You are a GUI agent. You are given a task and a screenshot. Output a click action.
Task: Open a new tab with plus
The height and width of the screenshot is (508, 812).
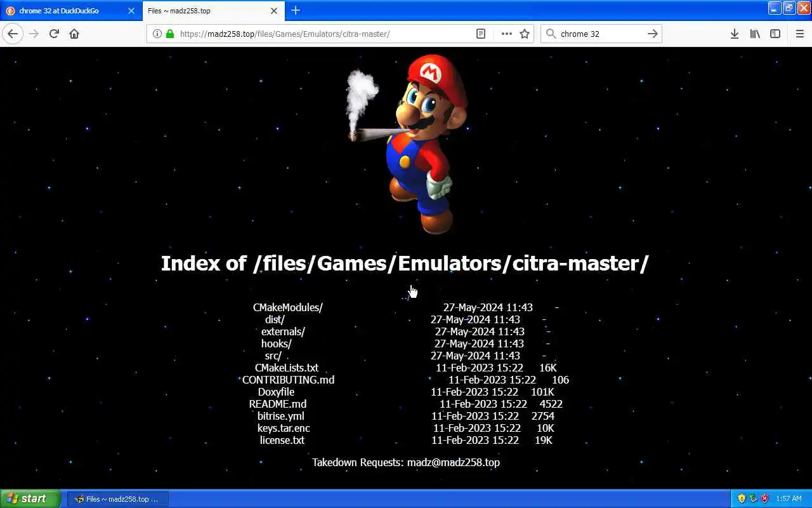pos(296,10)
